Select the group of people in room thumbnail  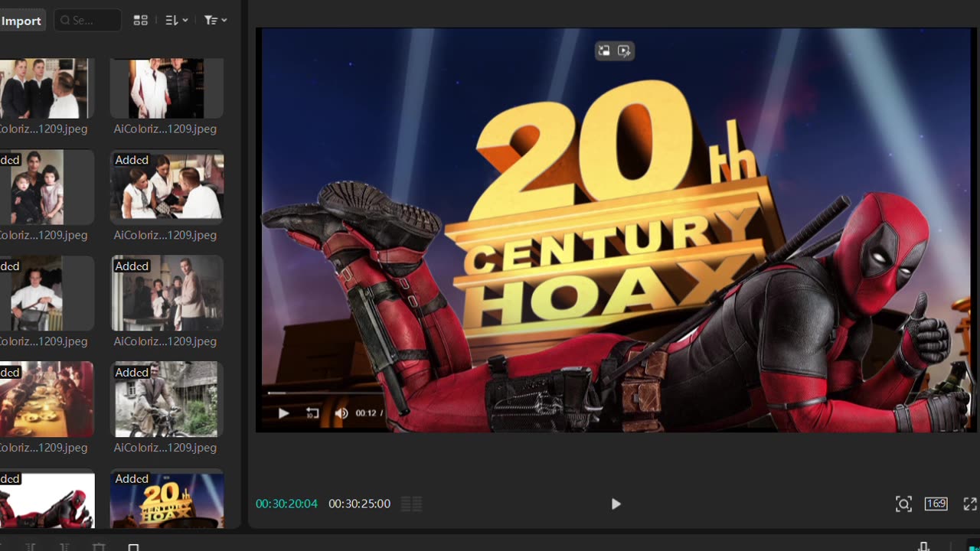(x=167, y=294)
